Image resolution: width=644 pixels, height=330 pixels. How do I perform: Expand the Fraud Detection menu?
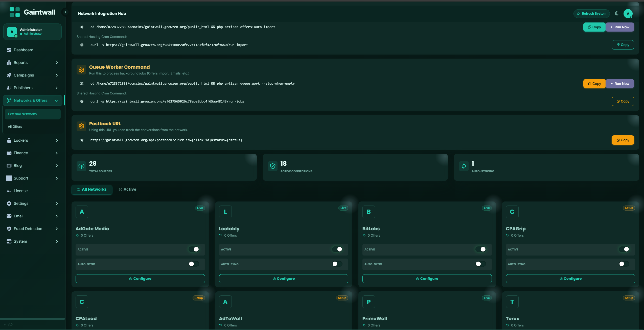(x=32, y=229)
